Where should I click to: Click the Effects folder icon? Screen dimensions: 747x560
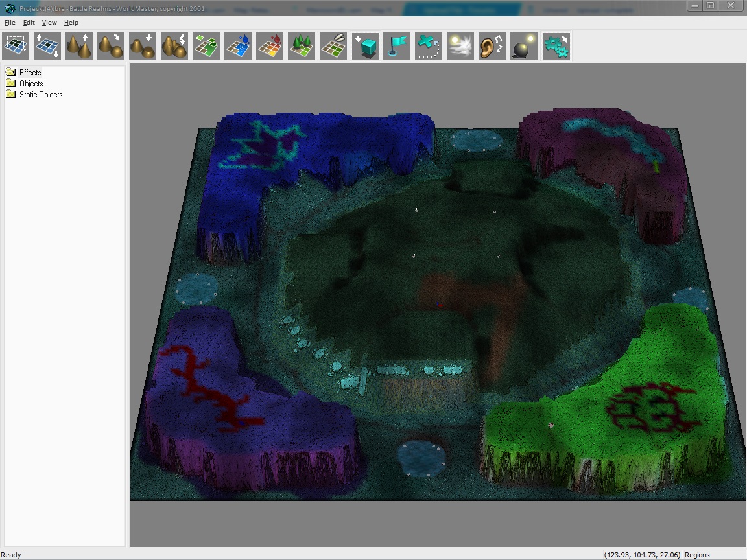pos(10,72)
